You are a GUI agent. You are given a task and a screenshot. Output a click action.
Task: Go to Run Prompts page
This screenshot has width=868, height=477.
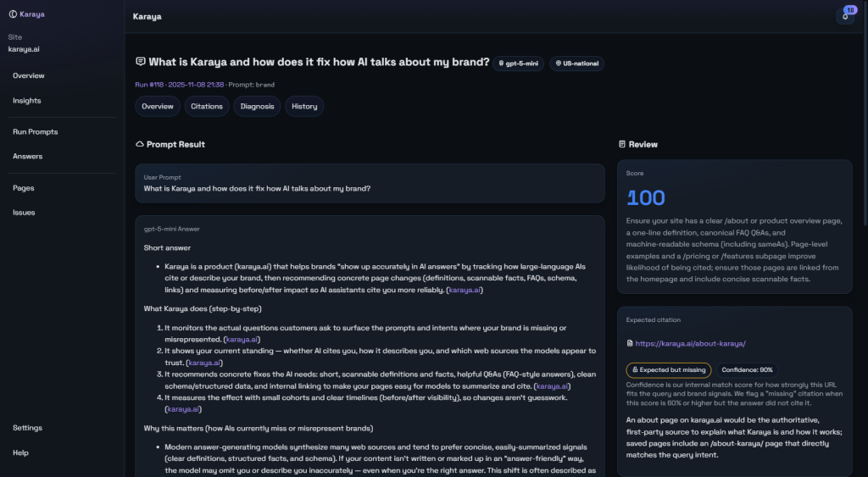(36, 132)
